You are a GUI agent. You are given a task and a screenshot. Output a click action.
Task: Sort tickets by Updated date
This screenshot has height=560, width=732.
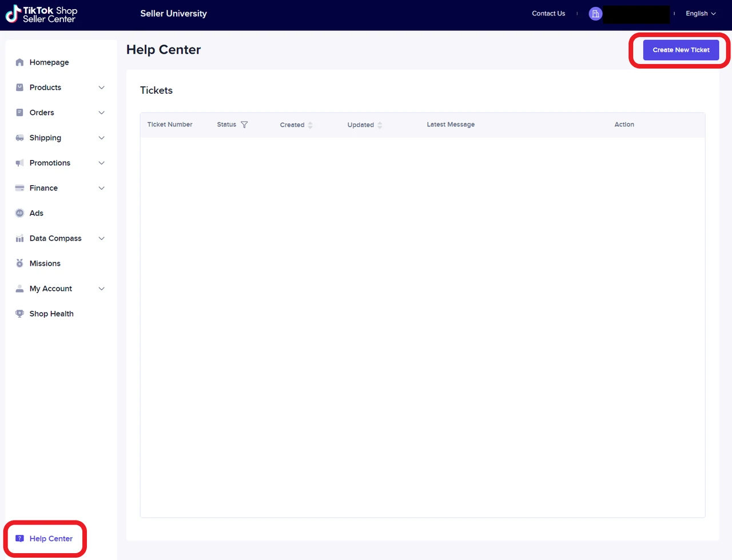[380, 125]
